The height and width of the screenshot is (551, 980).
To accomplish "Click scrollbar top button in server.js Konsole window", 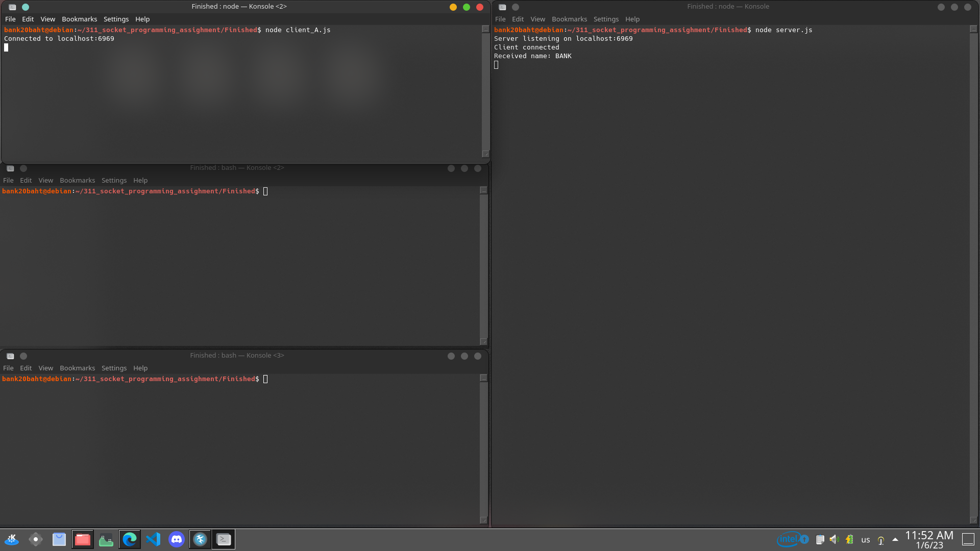I will 973,29.
